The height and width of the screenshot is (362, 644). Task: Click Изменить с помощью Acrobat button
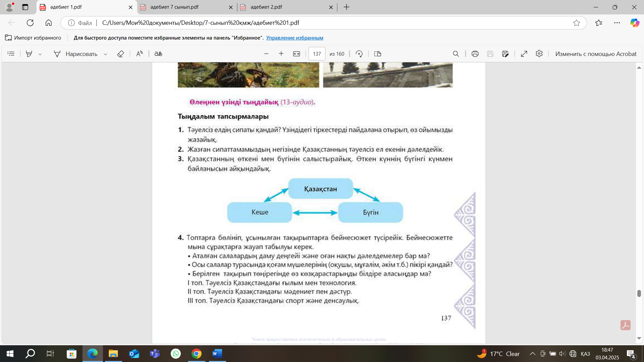tap(596, 54)
